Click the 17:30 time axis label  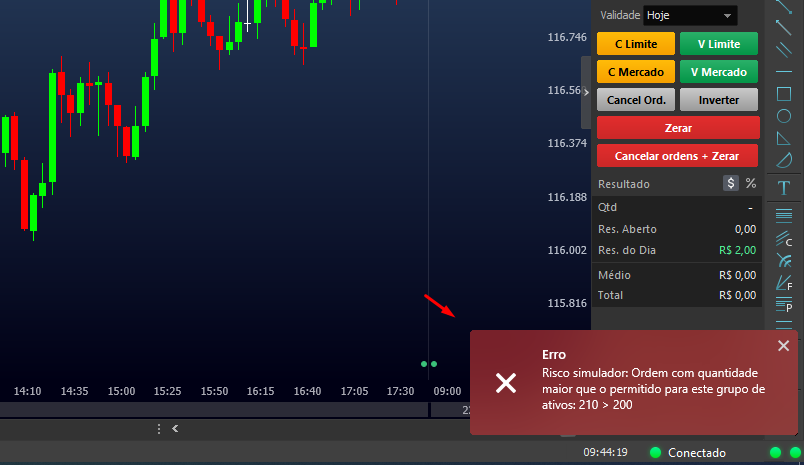pyautogui.click(x=400, y=391)
